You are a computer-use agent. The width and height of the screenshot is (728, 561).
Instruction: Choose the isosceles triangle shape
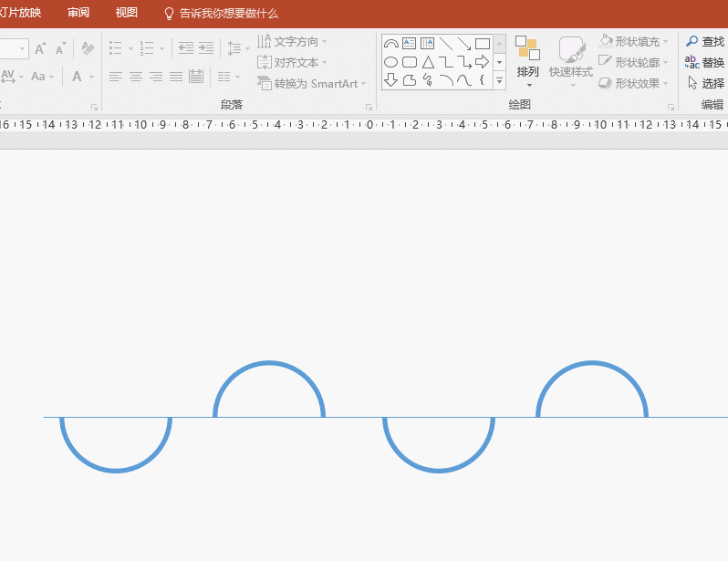(x=427, y=62)
